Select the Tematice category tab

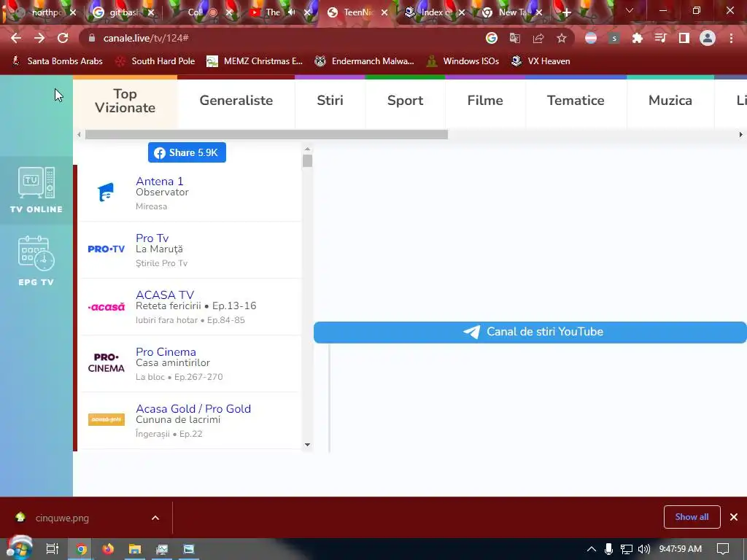[576, 101]
